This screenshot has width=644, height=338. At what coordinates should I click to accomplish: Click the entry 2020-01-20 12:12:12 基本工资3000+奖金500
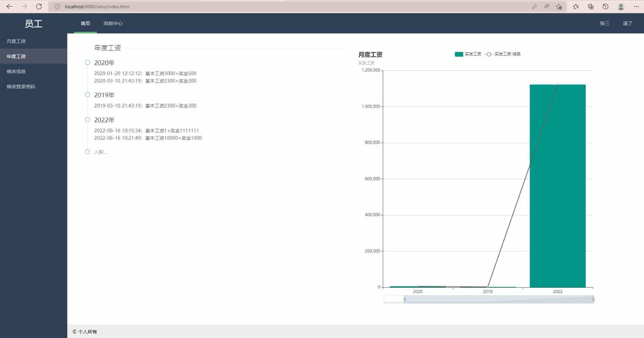(145, 73)
